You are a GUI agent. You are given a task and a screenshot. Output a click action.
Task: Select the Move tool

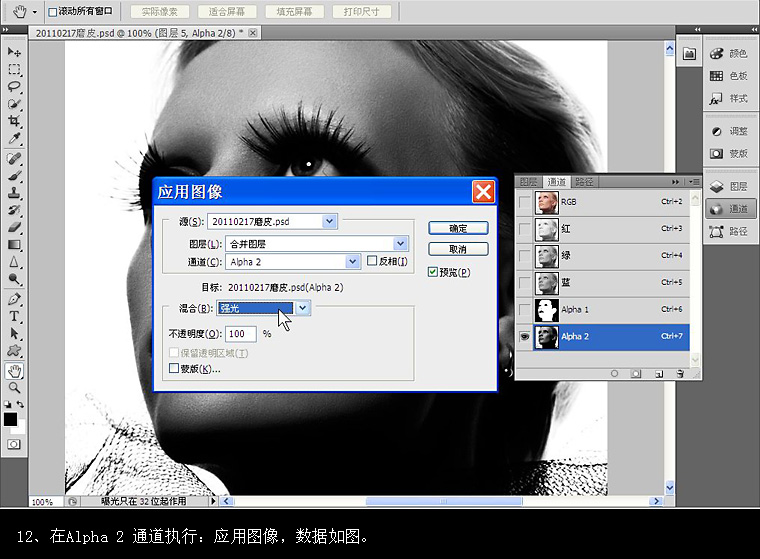[14, 51]
